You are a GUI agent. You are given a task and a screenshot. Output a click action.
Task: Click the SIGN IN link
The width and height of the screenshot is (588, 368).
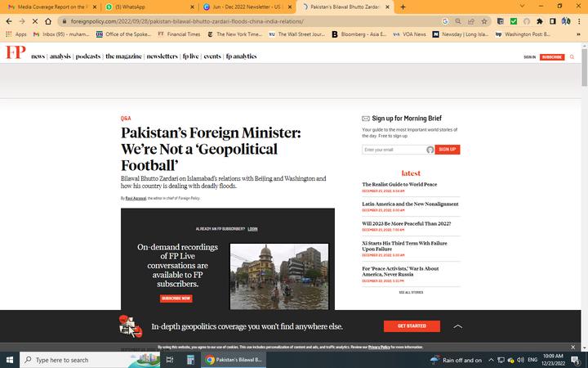(x=529, y=57)
